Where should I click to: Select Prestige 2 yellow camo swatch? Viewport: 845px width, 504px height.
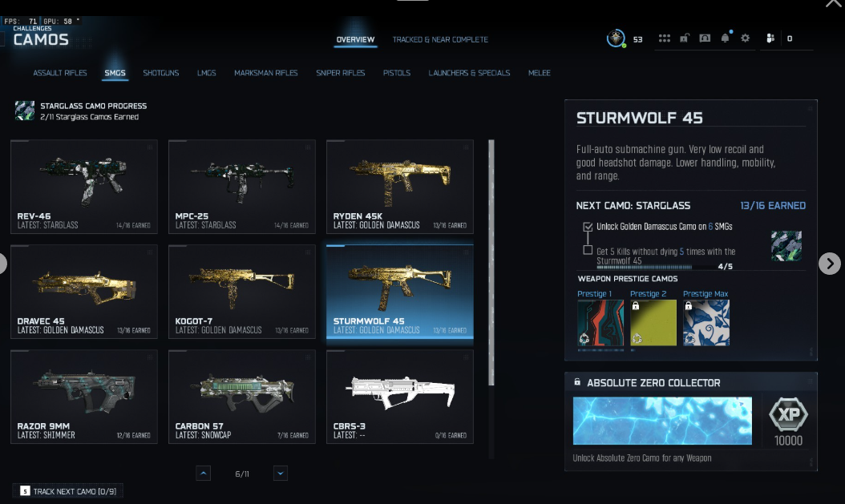653,323
